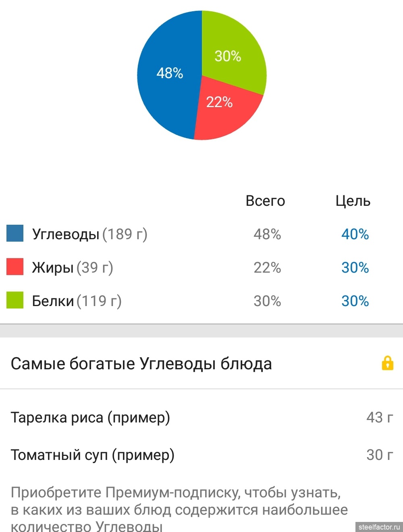
Task: Select the blue carbohydrates pie slice
Action: click(169, 75)
